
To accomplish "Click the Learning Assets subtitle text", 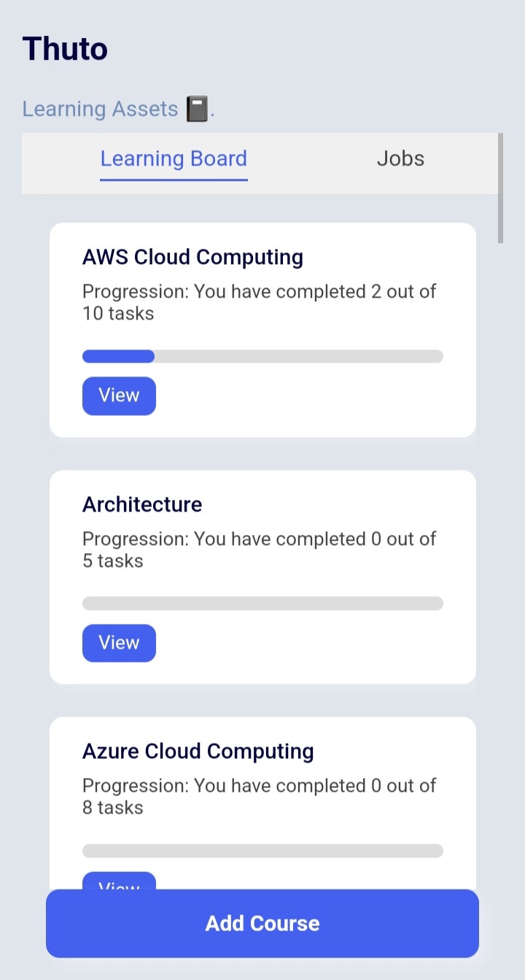I will click(x=100, y=109).
